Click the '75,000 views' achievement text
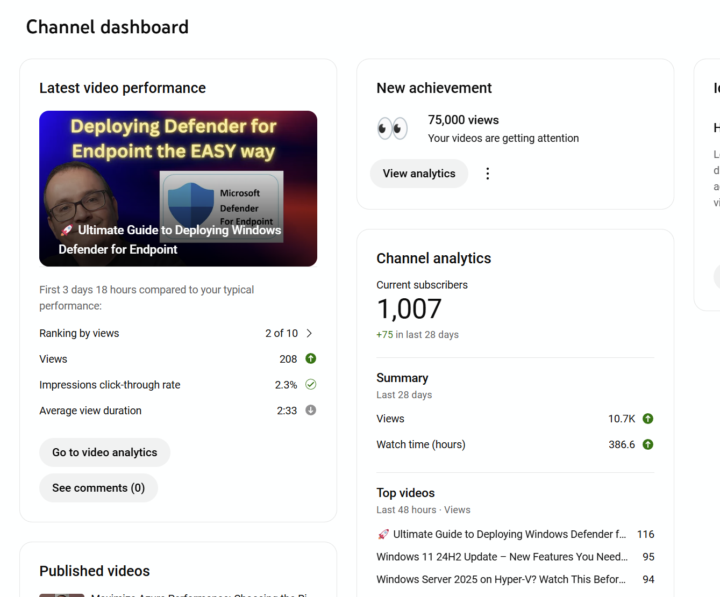 (463, 120)
